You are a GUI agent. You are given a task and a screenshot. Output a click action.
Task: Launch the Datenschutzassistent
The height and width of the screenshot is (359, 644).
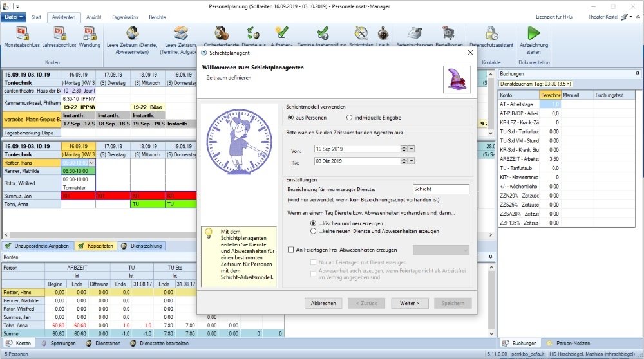coord(491,37)
